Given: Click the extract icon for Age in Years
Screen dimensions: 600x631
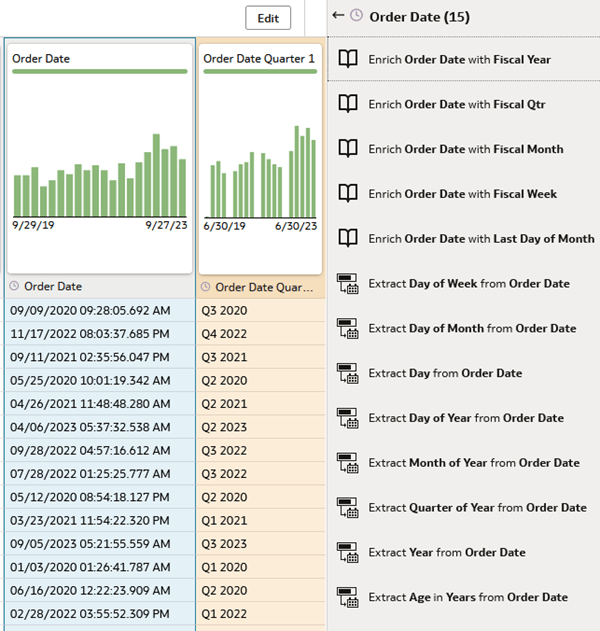Looking at the screenshot, I should (x=348, y=597).
